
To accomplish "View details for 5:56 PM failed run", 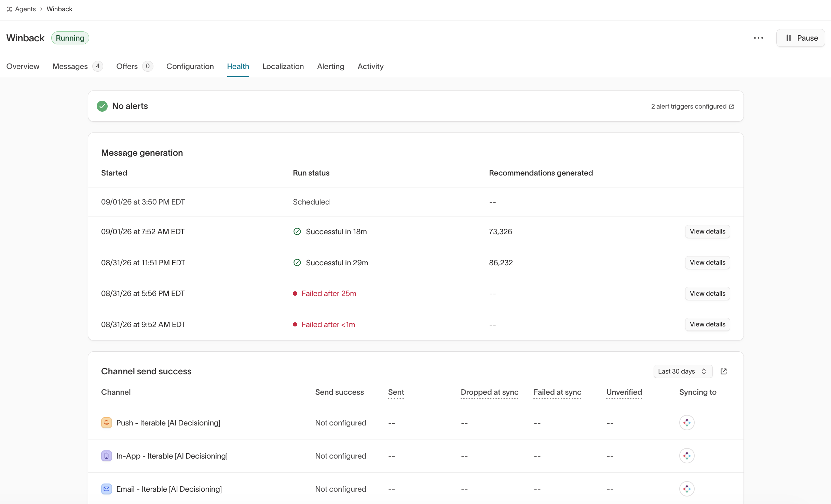I will [707, 294].
